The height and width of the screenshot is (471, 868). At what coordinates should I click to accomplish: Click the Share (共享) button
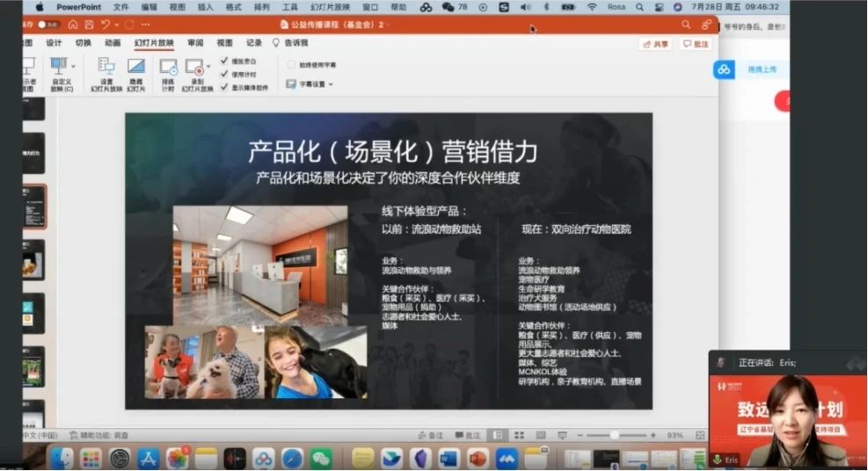pos(656,44)
